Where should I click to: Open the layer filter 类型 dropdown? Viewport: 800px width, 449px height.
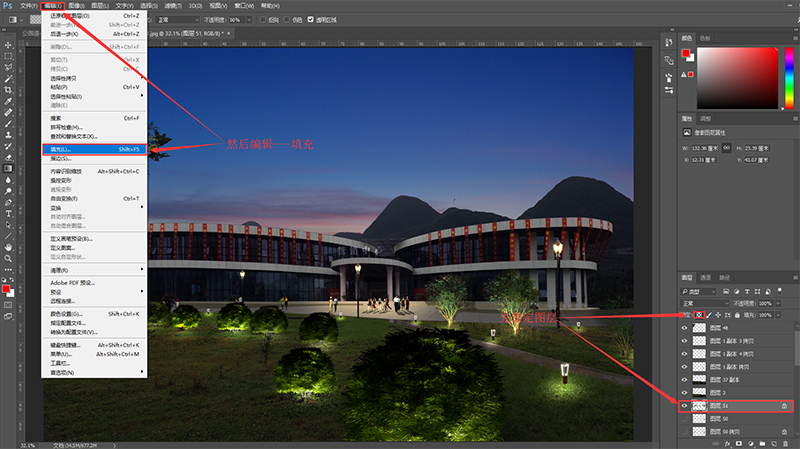696,290
